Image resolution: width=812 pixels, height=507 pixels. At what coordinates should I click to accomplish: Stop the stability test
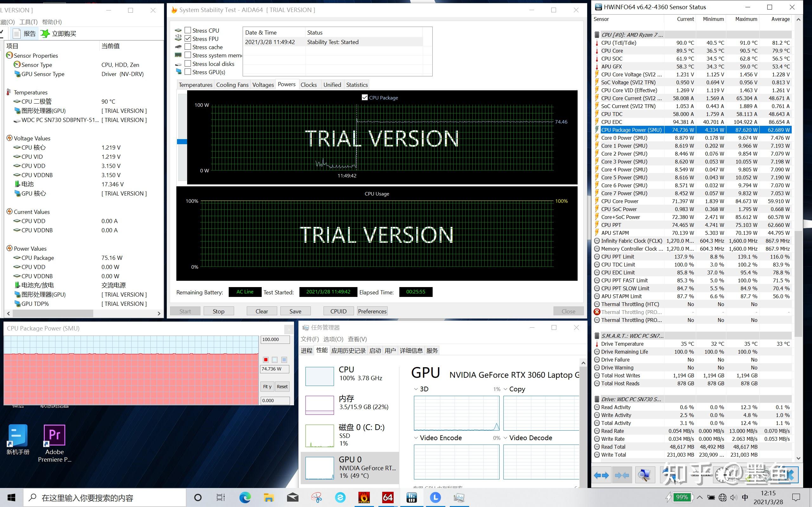click(219, 311)
